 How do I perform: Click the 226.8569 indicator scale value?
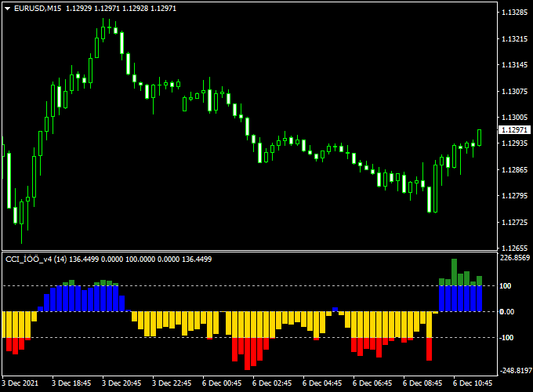tap(515, 258)
